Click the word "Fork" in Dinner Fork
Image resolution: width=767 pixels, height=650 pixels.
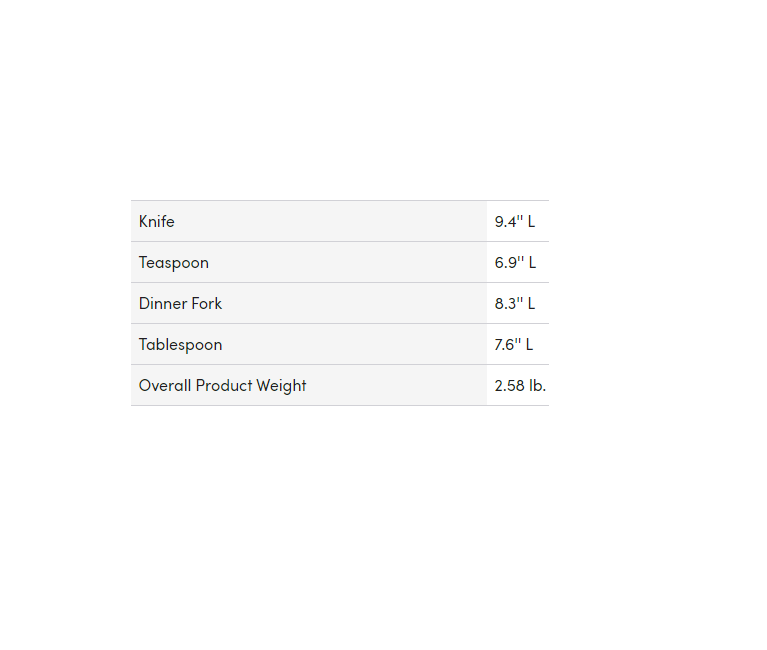point(207,304)
